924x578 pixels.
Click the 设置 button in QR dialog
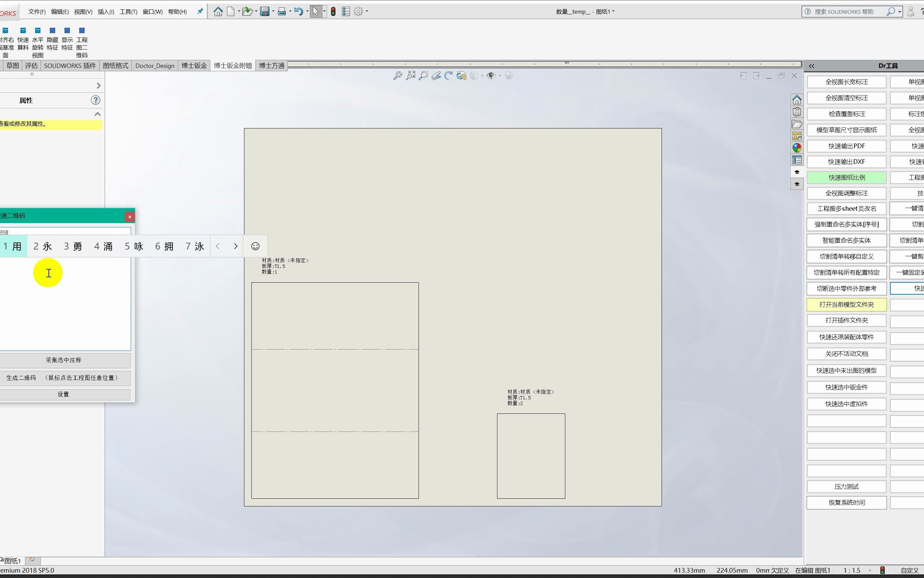[x=64, y=394]
